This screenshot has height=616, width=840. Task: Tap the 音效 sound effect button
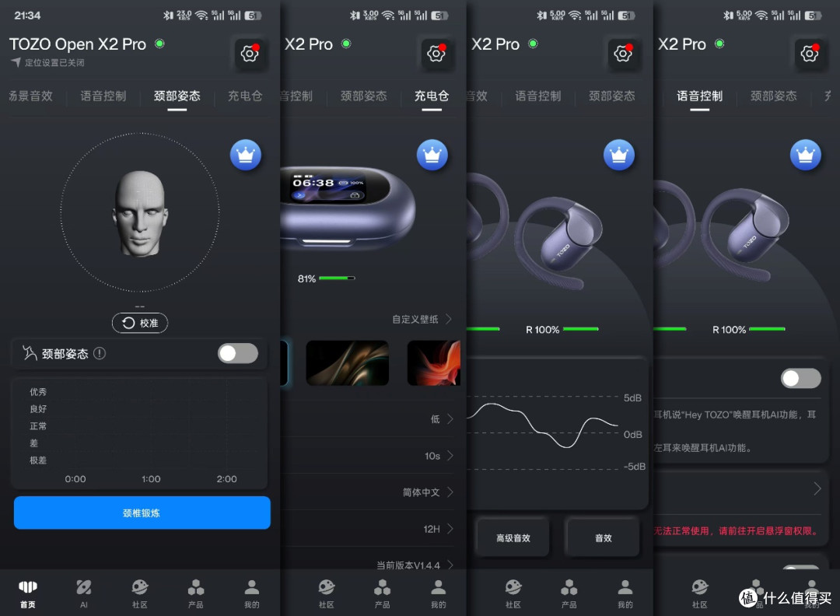tap(604, 537)
